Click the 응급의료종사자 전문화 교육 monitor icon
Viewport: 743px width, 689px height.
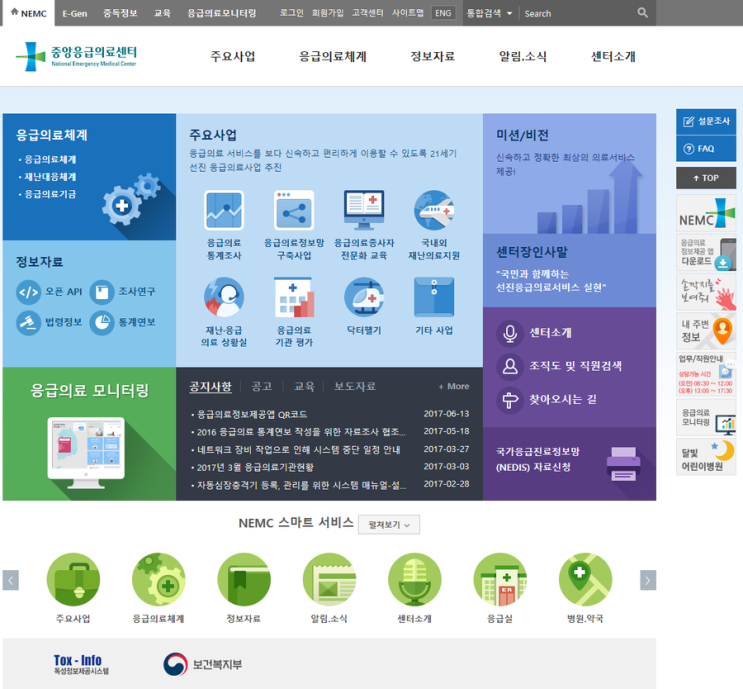[x=364, y=210]
